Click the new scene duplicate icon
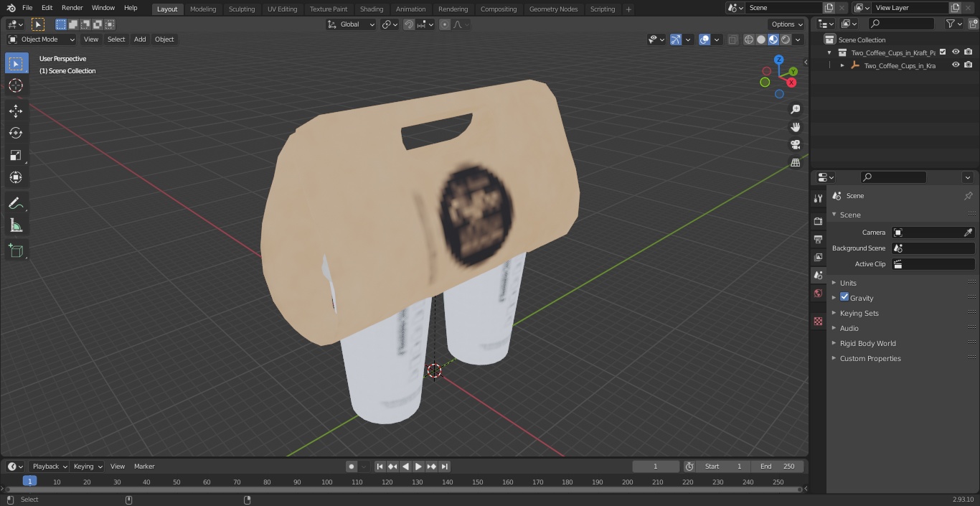Screen dimensions: 980x506 pyautogui.click(x=829, y=7)
